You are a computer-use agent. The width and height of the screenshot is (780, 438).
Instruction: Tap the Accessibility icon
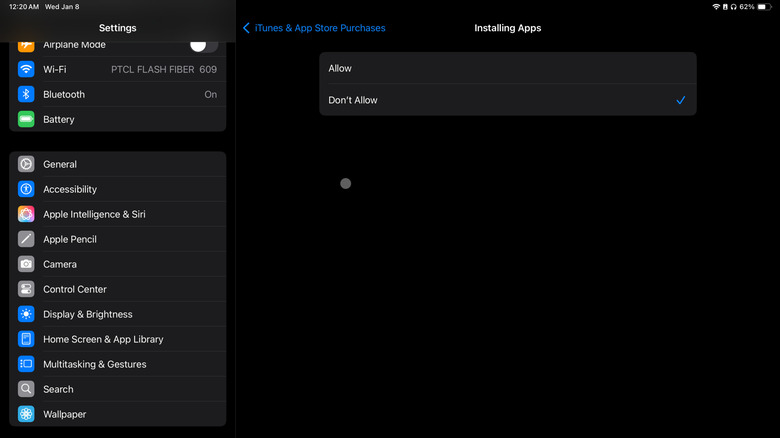26,189
